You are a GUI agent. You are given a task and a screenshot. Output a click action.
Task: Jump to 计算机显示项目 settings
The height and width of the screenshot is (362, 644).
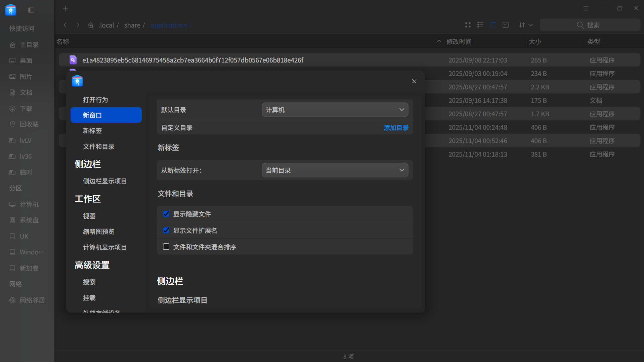point(105,247)
